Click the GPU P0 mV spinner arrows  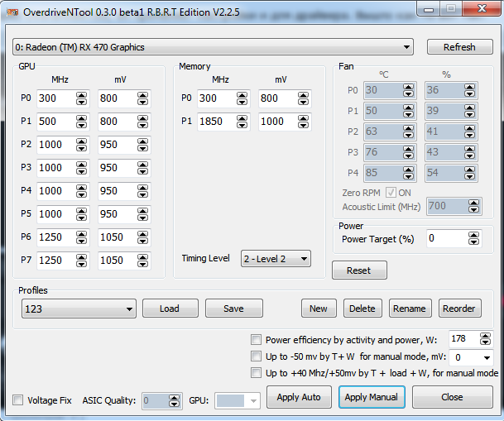(142, 98)
